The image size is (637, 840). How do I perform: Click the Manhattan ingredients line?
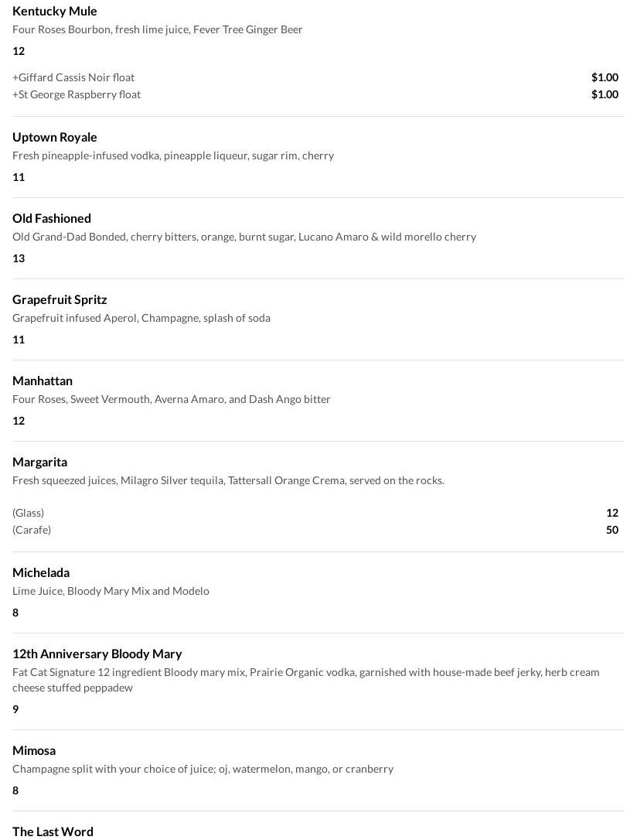[172, 399]
